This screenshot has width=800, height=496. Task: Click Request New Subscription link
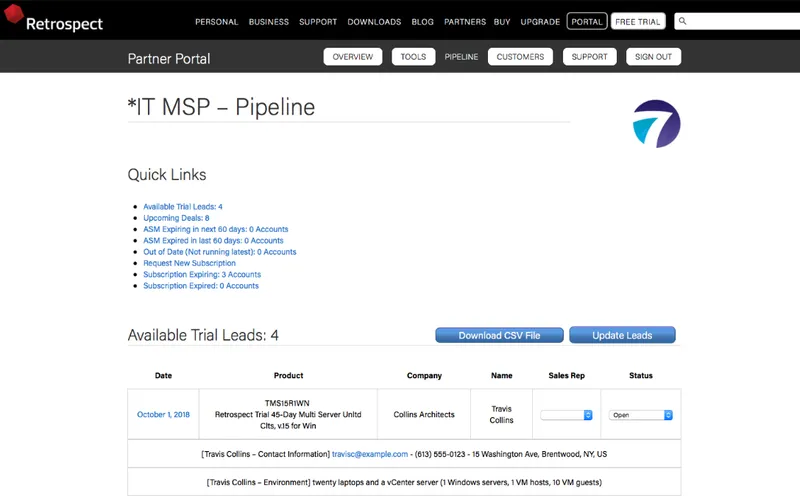(189, 263)
